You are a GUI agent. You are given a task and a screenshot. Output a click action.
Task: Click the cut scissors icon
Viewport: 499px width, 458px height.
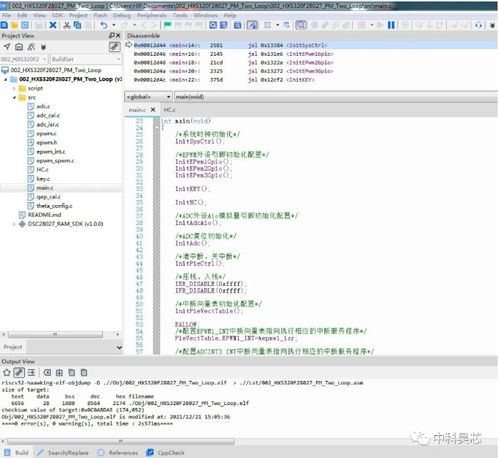(67, 25)
